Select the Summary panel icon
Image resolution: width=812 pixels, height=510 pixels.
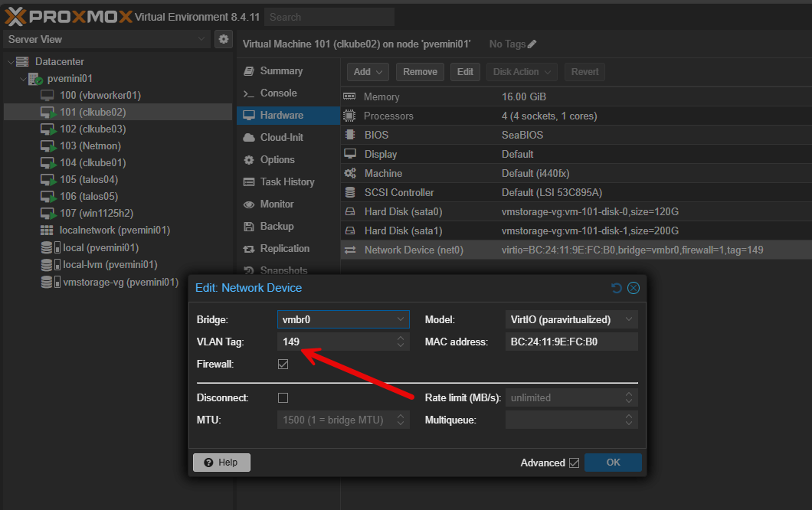249,70
